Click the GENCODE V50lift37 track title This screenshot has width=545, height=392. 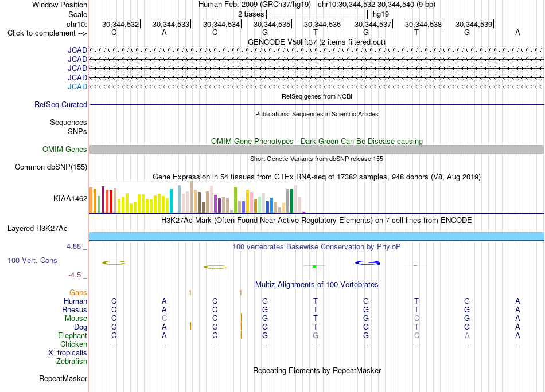click(317, 42)
